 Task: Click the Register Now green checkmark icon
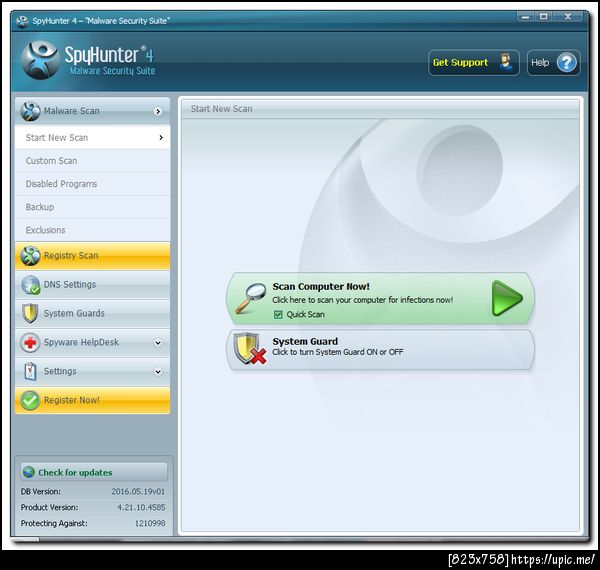30,401
